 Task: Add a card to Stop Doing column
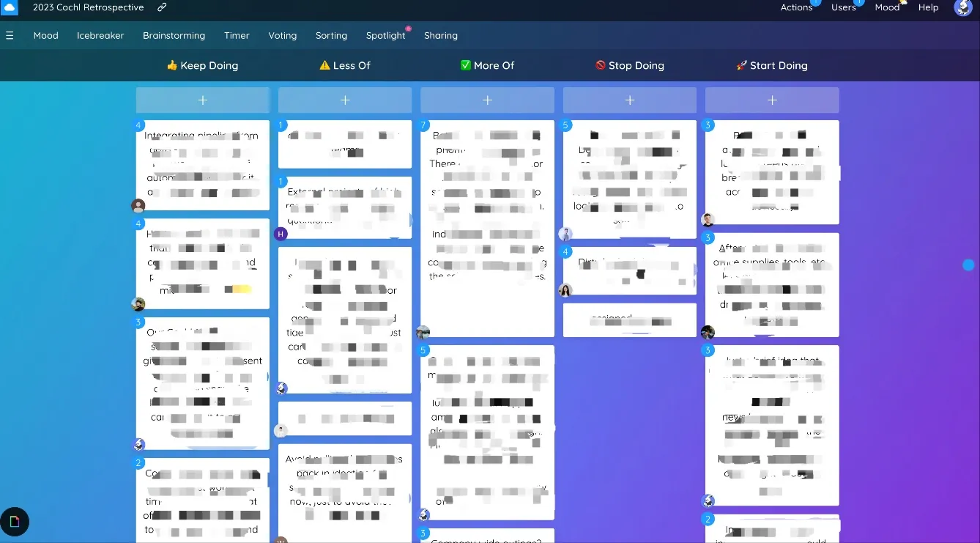pos(630,100)
